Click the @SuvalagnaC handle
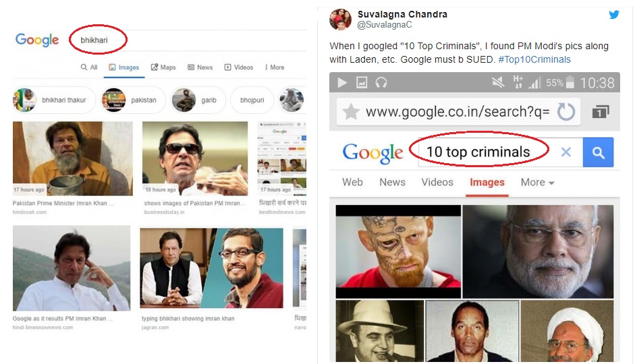The width and height of the screenshot is (635, 364). click(x=384, y=25)
